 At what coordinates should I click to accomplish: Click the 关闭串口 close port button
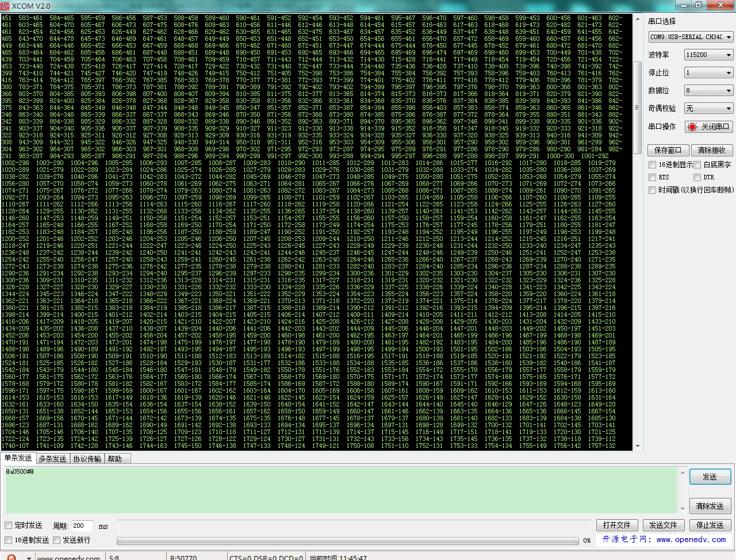pos(709,126)
